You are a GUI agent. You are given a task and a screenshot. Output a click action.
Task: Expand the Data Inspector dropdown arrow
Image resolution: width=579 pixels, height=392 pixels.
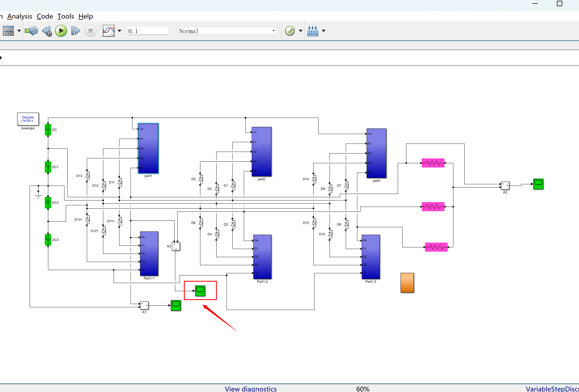119,31
